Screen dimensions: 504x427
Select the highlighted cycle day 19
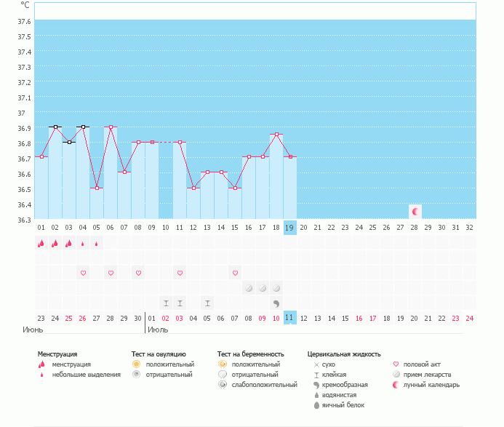(x=289, y=227)
